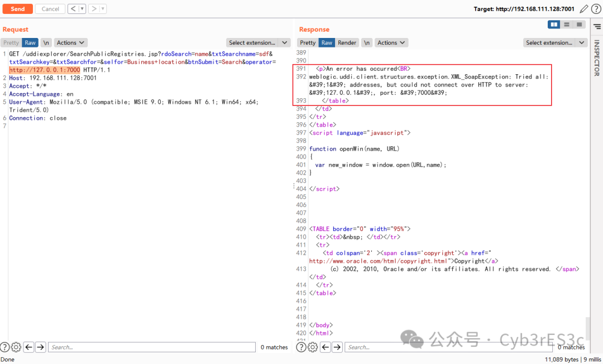Click highlighted http://127.0.0.1:7000 operator value
603x364 pixels.
click(x=45, y=70)
